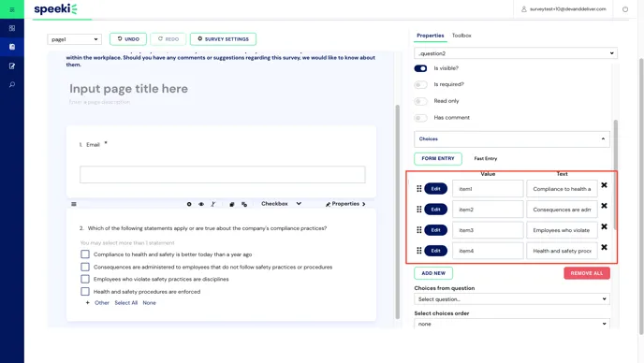644x363 pixels.
Task: Toggle the 'Is required?' switch
Action: coord(420,84)
